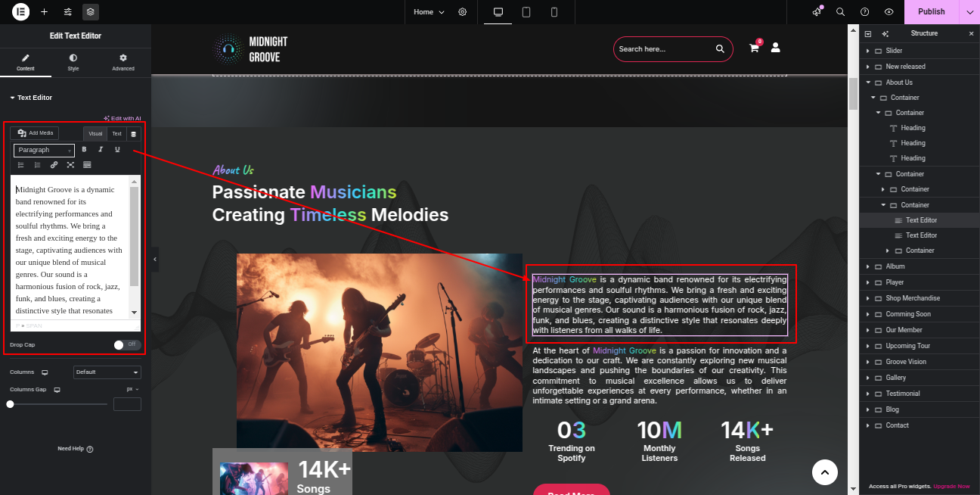
Task: Open the Publish options arrow
Action: tap(969, 12)
